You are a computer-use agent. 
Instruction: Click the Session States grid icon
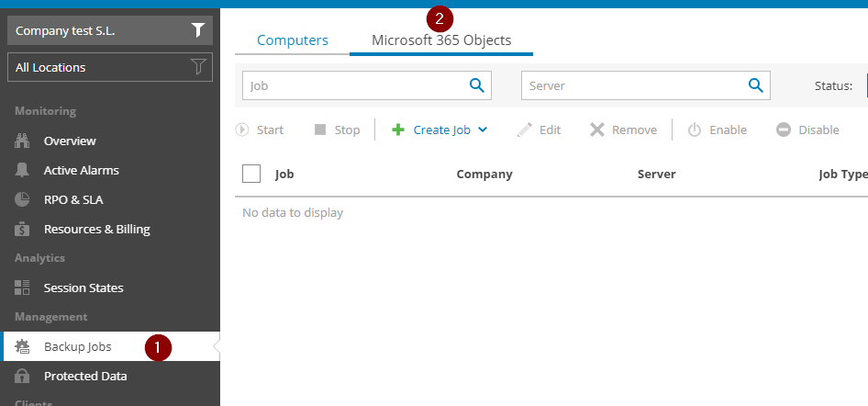(x=23, y=288)
